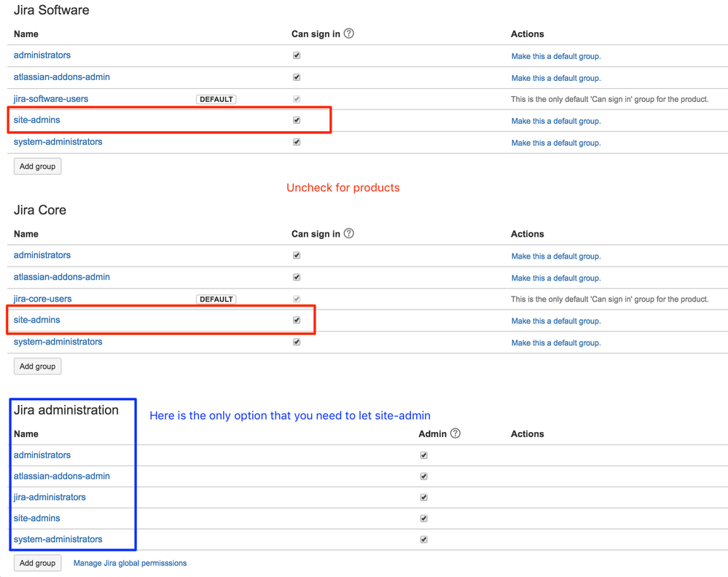Viewport: 728px width, 577px height.
Task: Open help icon beside Admin column header
Action: (455, 433)
